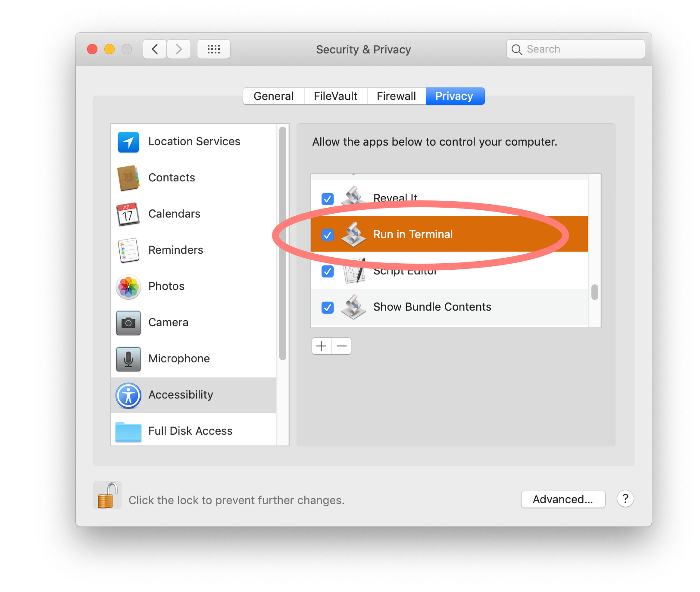Select the Location Services arrow icon
The height and width of the screenshot is (592, 700).
128,142
